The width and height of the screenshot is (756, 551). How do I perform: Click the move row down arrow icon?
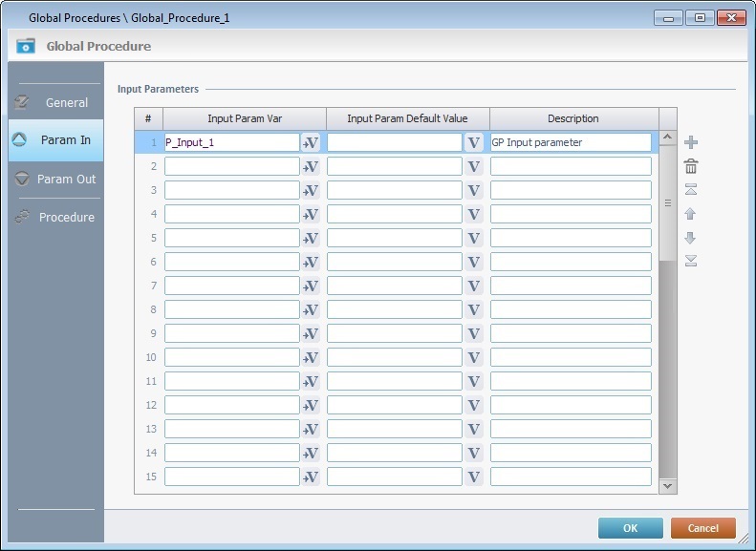click(691, 238)
